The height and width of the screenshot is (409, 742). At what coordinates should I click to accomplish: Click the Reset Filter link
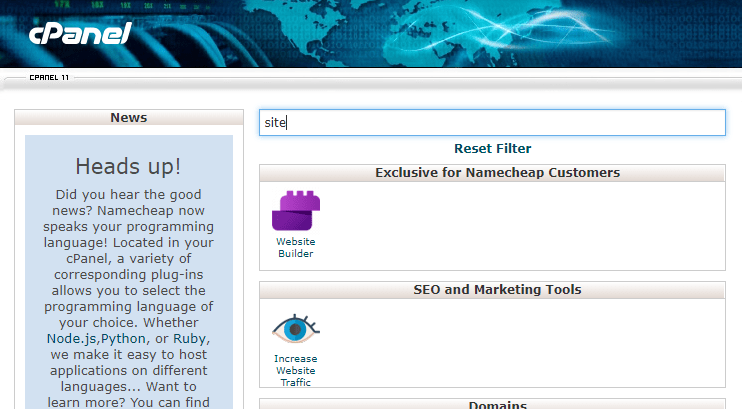pyautogui.click(x=493, y=149)
